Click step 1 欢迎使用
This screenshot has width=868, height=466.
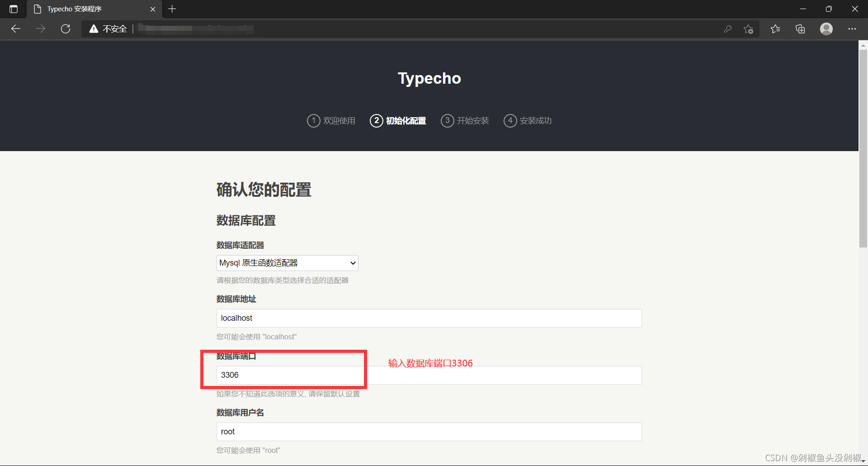point(331,121)
